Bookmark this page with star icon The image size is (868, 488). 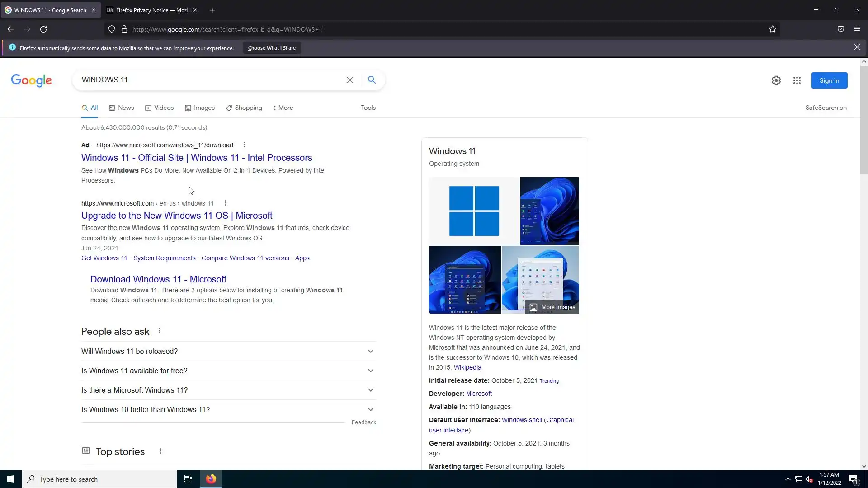pyautogui.click(x=772, y=29)
